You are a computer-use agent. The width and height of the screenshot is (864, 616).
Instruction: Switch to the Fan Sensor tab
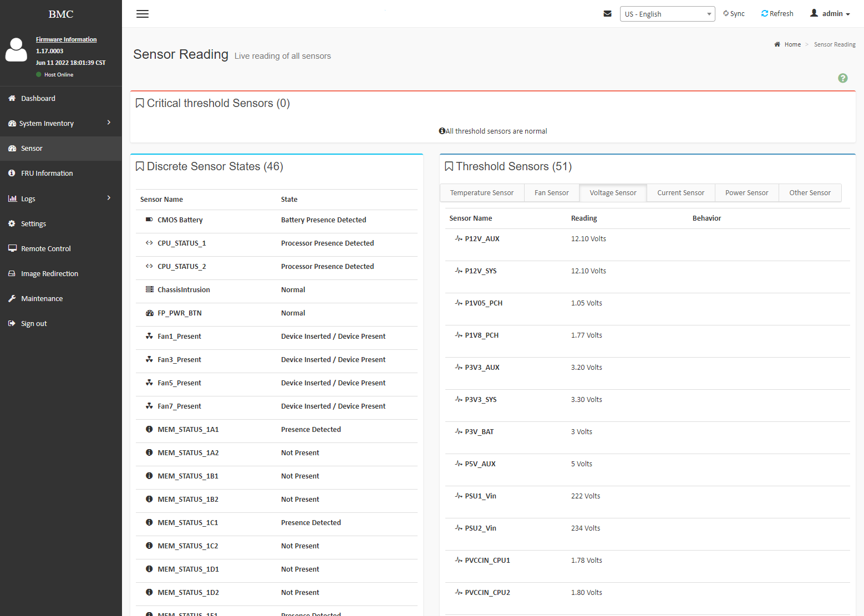click(551, 193)
